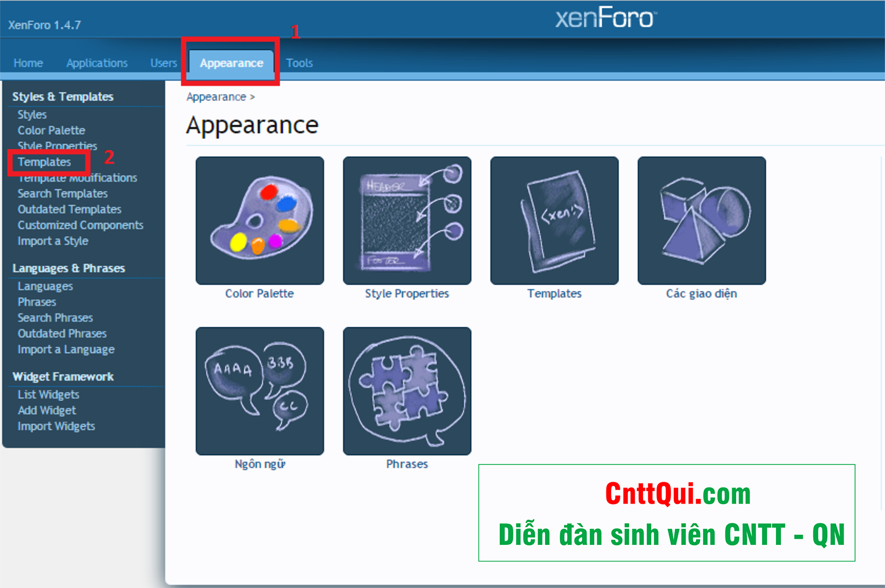The height and width of the screenshot is (588, 885).
Task: Click Import Widgets in sidebar
Action: pos(56,426)
